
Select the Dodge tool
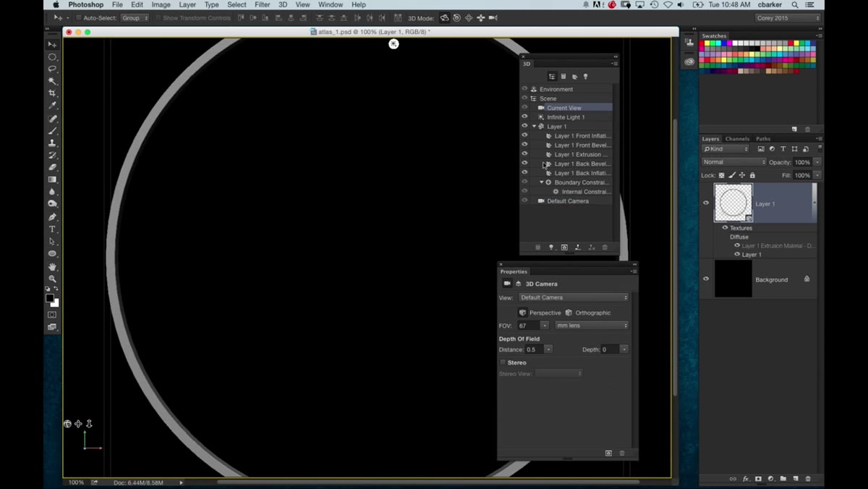[x=52, y=205]
